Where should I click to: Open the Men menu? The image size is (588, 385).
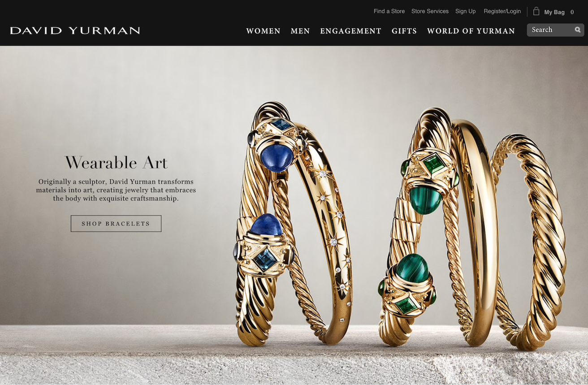300,31
